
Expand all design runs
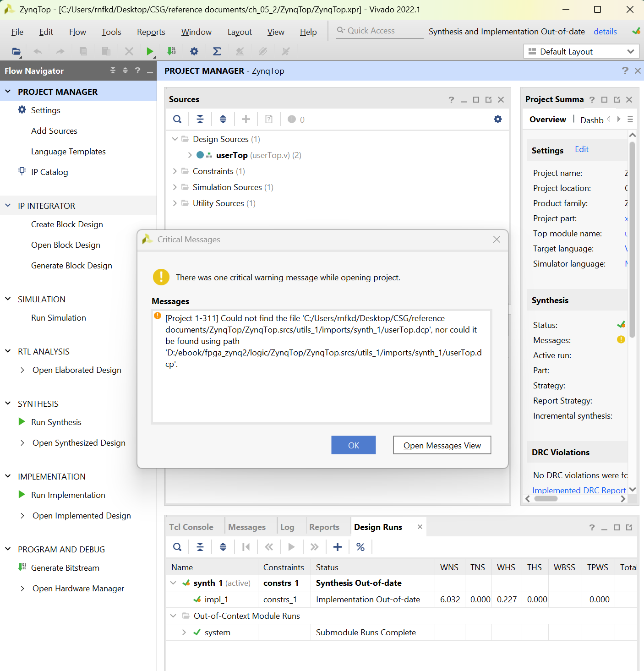(x=223, y=547)
